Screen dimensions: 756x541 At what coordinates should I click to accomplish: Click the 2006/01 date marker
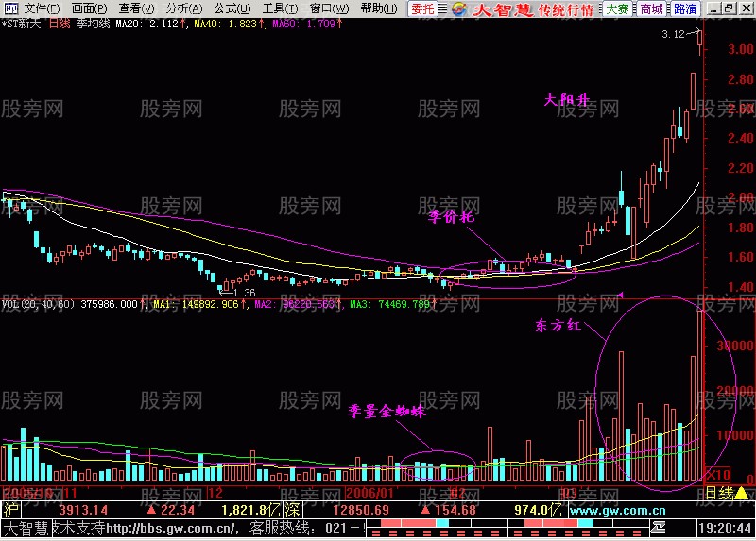click(369, 493)
